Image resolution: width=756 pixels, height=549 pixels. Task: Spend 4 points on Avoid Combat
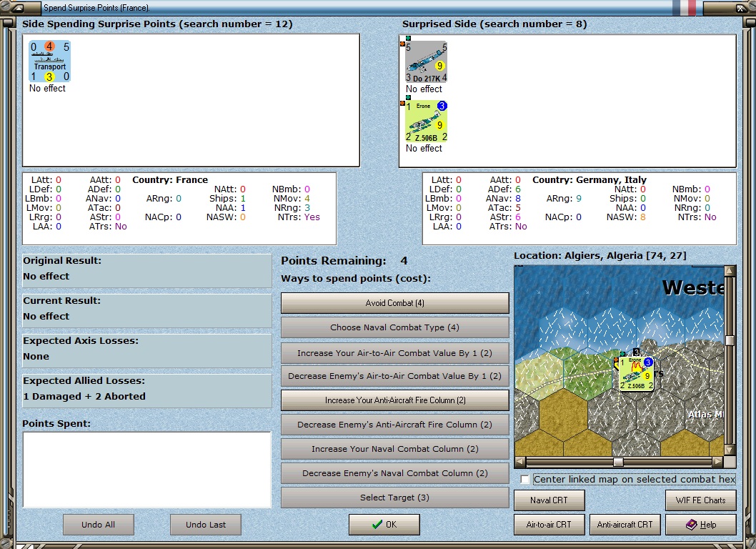coord(394,303)
